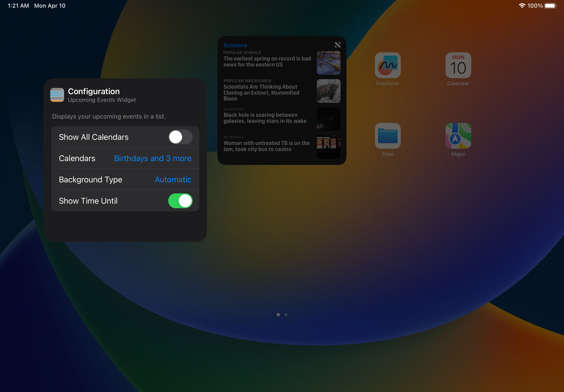This screenshot has height=392, width=564.
Task: Tap the bison photo thumbnail
Action: tap(328, 91)
